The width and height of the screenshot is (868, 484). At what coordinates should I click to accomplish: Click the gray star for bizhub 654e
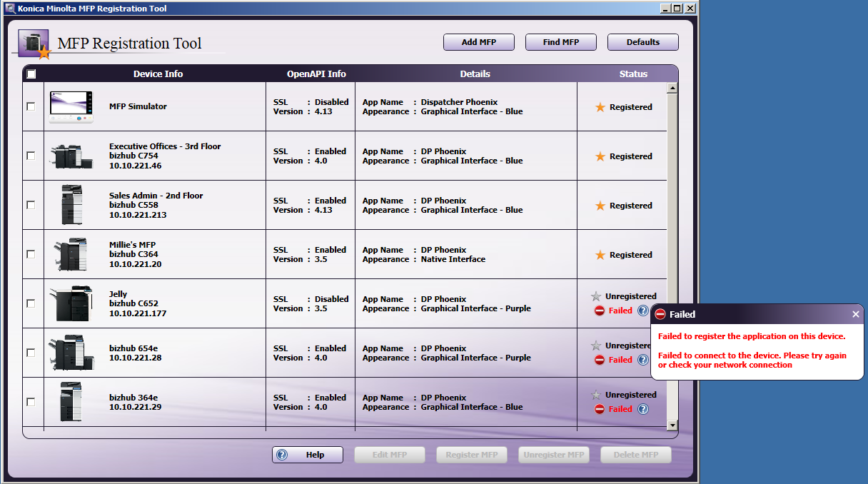point(596,346)
